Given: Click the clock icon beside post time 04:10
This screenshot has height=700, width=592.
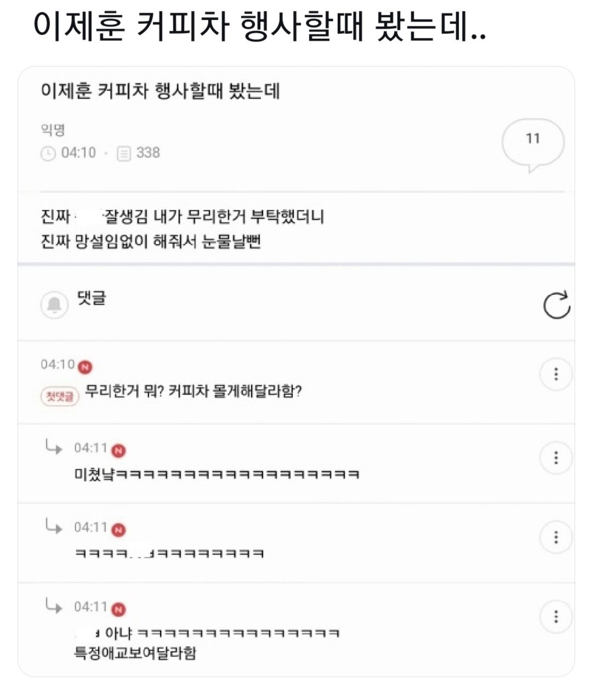Looking at the screenshot, I should point(48,153).
